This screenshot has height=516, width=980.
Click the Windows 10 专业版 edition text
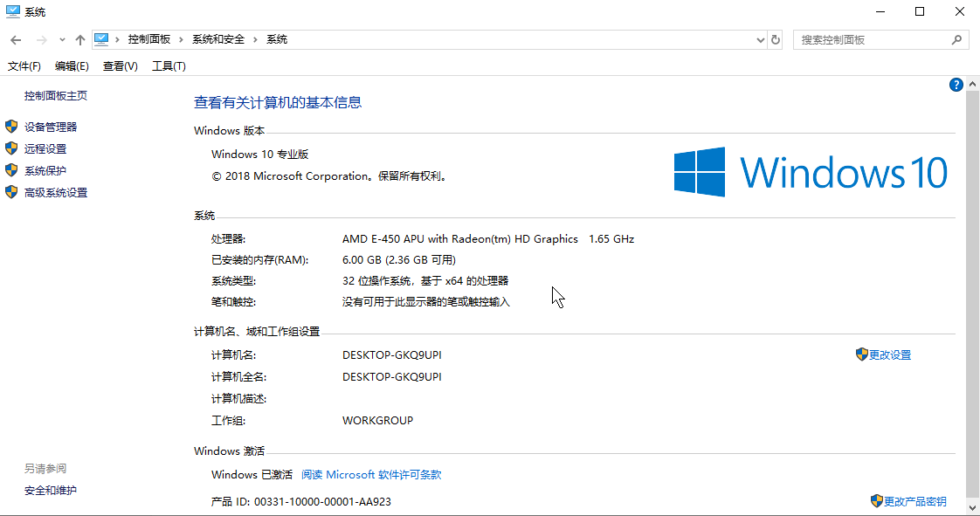click(x=260, y=155)
